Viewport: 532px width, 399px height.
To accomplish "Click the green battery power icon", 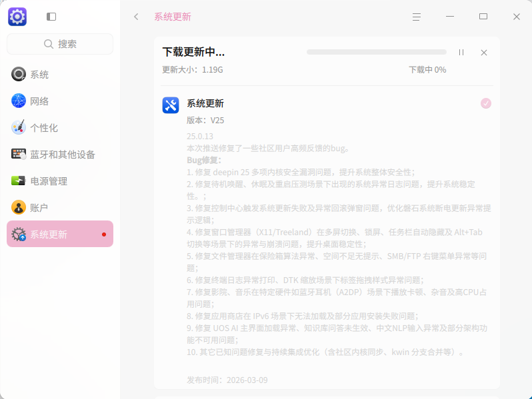I will [18, 181].
